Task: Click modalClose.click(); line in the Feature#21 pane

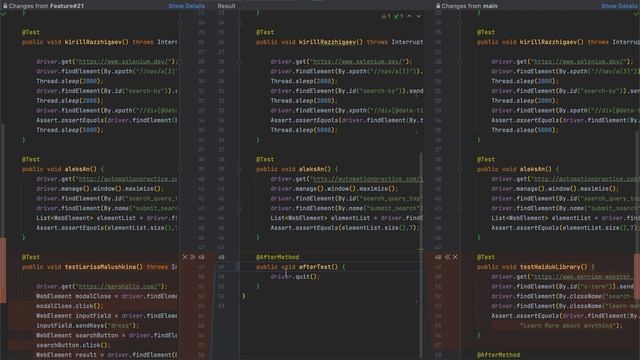Action: pyautogui.click(x=70, y=306)
